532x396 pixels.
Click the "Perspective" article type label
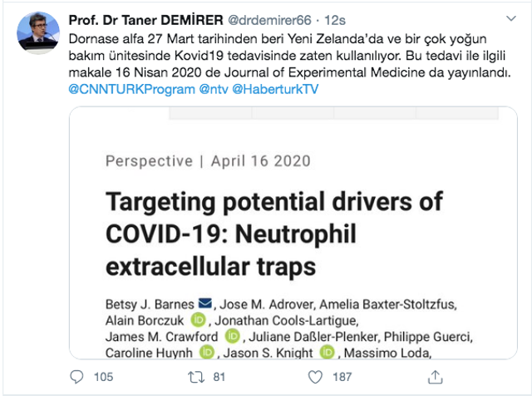coord(152,161)
